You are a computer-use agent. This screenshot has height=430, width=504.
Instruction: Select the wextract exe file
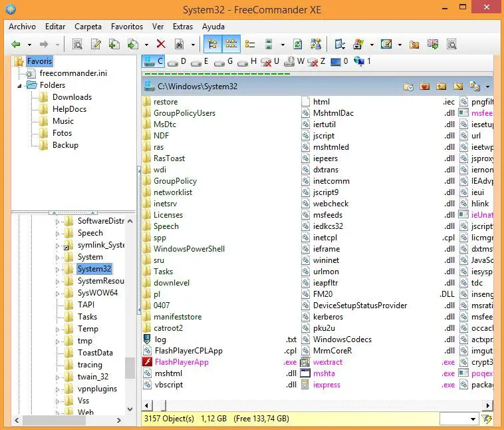coord(328,362)
